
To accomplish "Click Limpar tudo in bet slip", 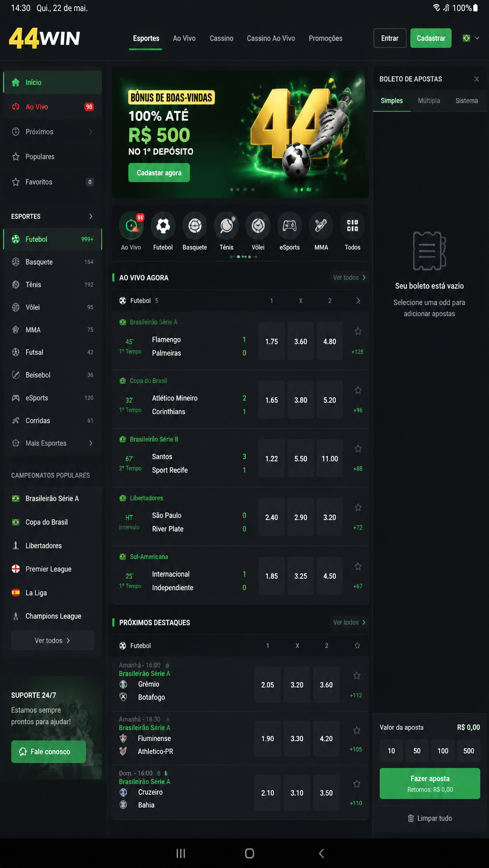I will click(430, 818).
